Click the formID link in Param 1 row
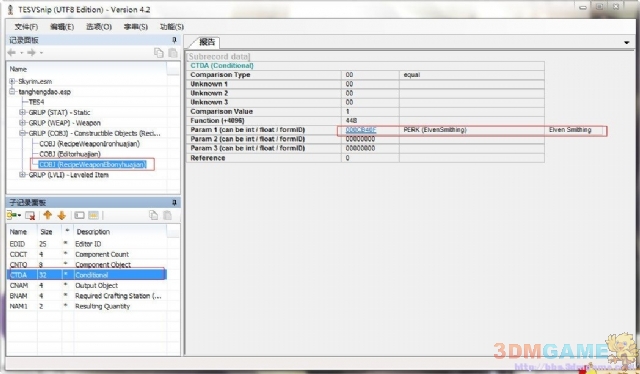Image resolution: width=640 pixels, height=374 pixels. 360,130
